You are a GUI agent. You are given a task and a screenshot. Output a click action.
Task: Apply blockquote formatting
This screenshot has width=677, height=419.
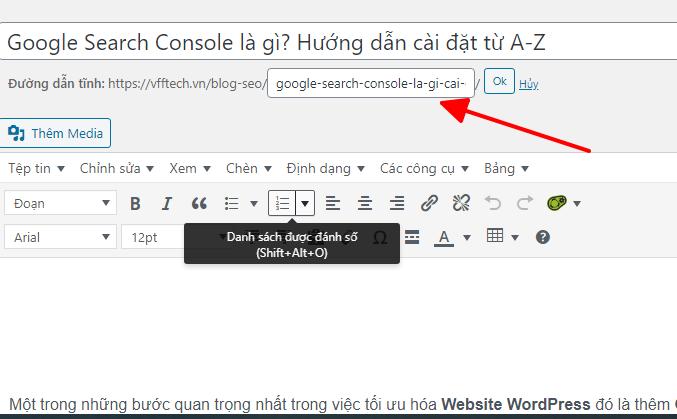pos(199,203)
